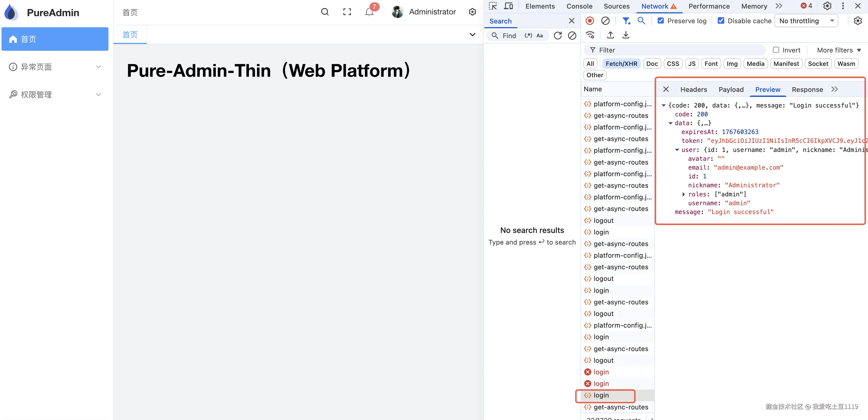Stop recording network log

pyautogui.click(x=590, y=21)
